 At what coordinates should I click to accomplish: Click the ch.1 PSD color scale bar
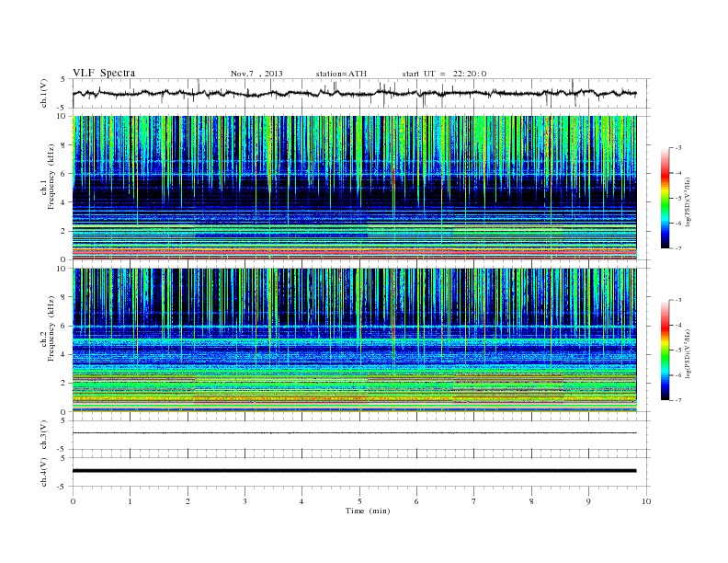tap(665, 199)
